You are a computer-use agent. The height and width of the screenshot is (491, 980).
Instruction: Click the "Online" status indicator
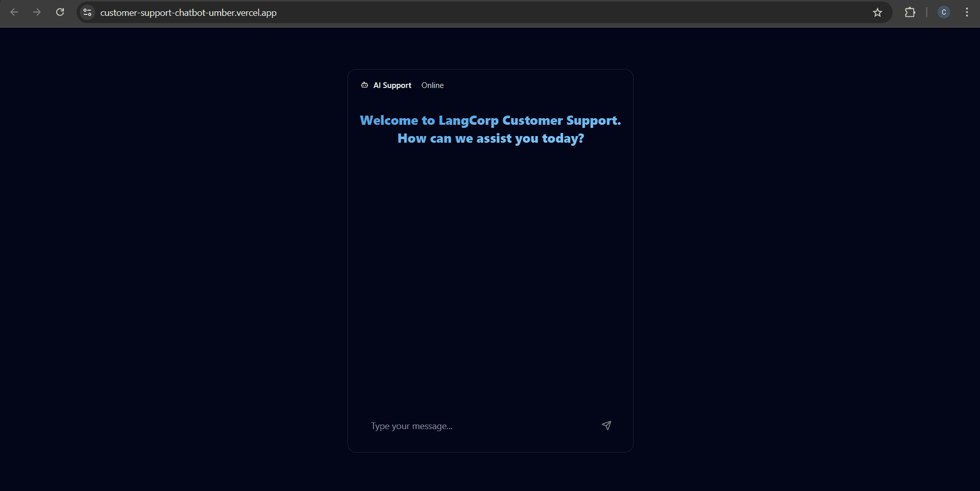(432, 85)
